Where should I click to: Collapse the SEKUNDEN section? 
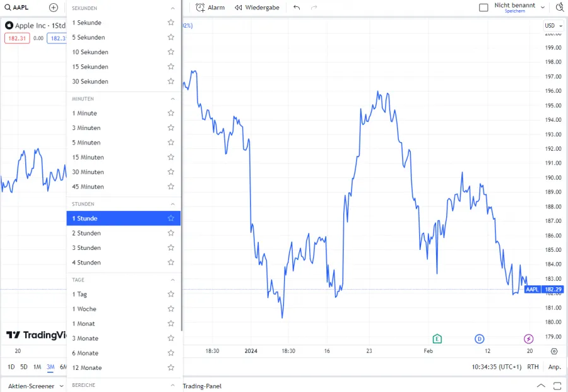(173, 8)
